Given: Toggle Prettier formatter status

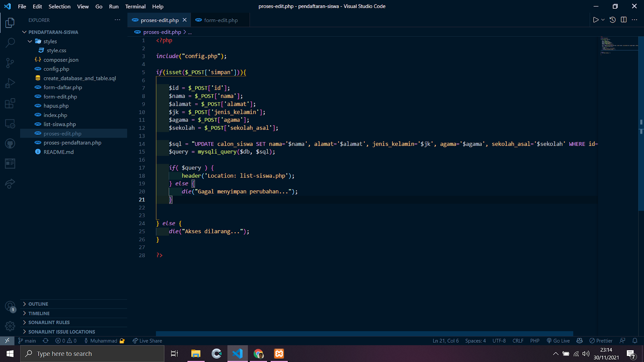Looking at the screenshot, I should [601, 341].
